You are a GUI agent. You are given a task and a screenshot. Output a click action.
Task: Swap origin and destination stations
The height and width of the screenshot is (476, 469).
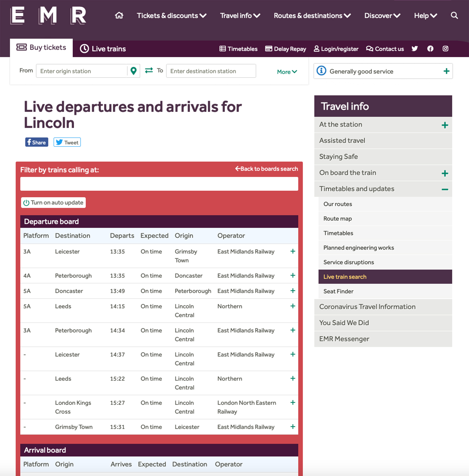tap(149, 70)
